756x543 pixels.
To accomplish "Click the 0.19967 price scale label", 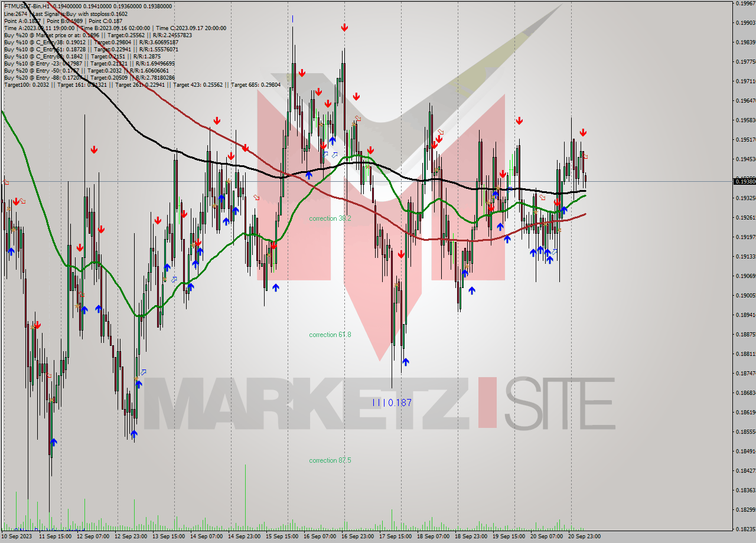I will (745, 4).
